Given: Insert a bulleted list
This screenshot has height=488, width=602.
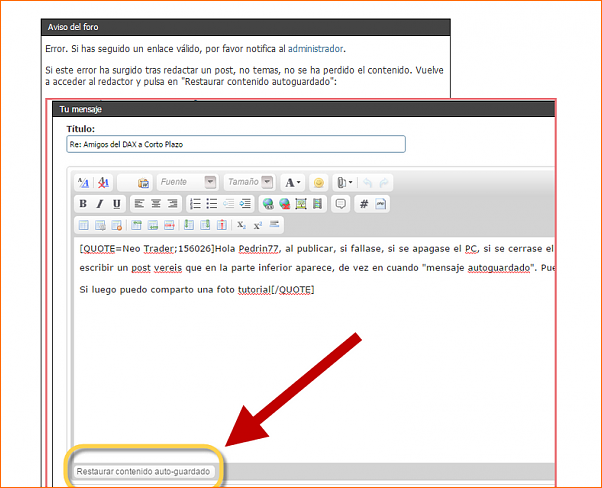Looking at the screenshot, I should pos(212,203).
